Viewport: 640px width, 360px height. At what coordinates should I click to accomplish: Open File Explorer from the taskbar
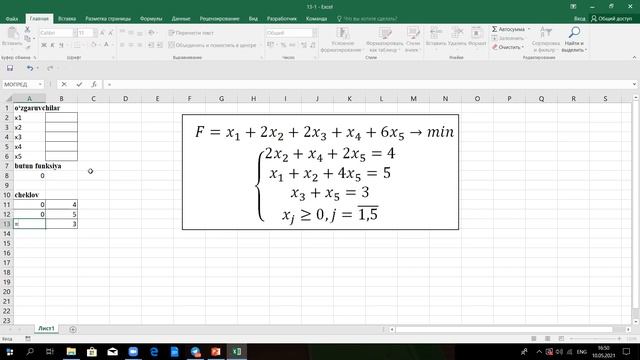[x=71, y=351]
